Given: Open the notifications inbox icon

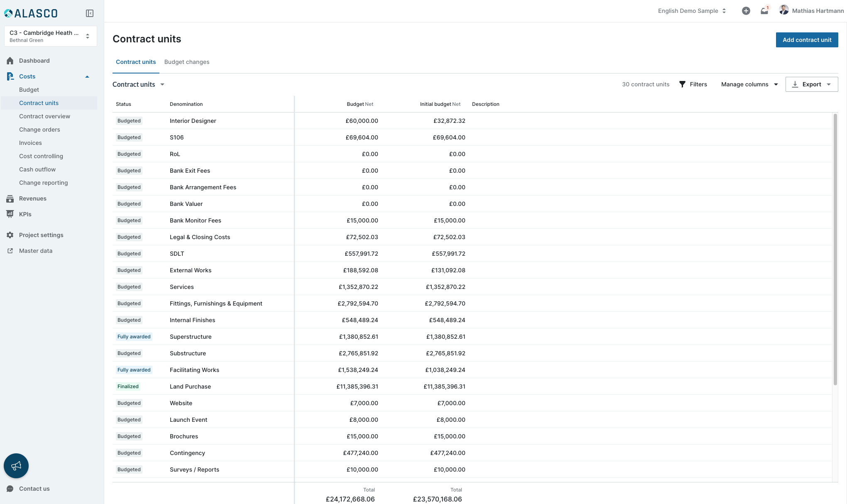Looking at the screenshot, I should click(764, 11).
